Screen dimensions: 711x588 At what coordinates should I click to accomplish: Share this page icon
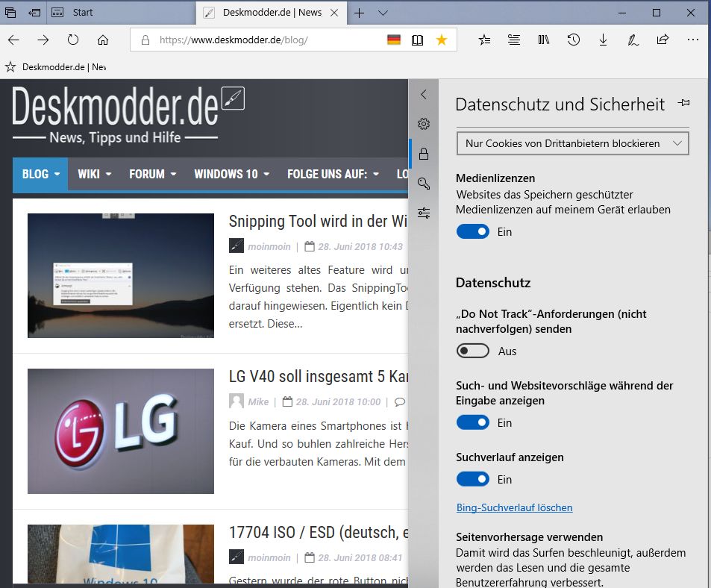point(663,40)
